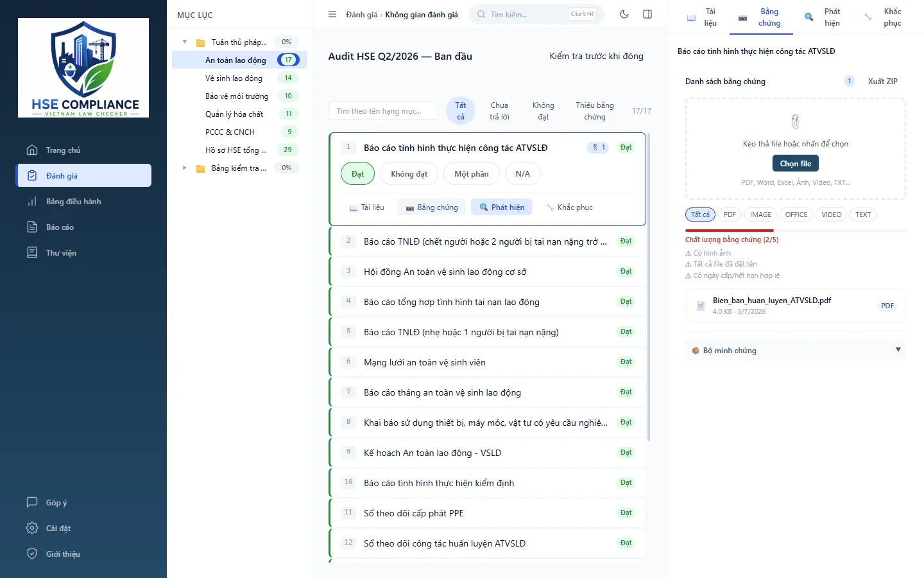Image resolution: width=924 pixels, height=578 pixels.
Task: Filter evidence by IMAGE type
Action: click(761, 215)
